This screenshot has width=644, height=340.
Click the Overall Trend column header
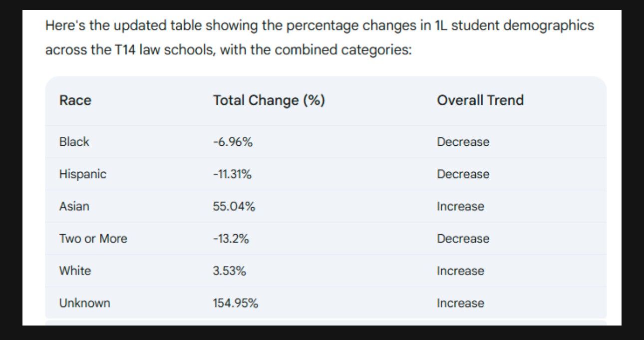coord(480,100)
